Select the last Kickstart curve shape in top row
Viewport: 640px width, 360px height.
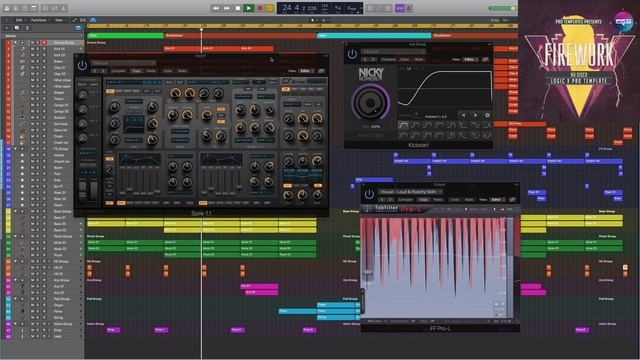[487, 125]
